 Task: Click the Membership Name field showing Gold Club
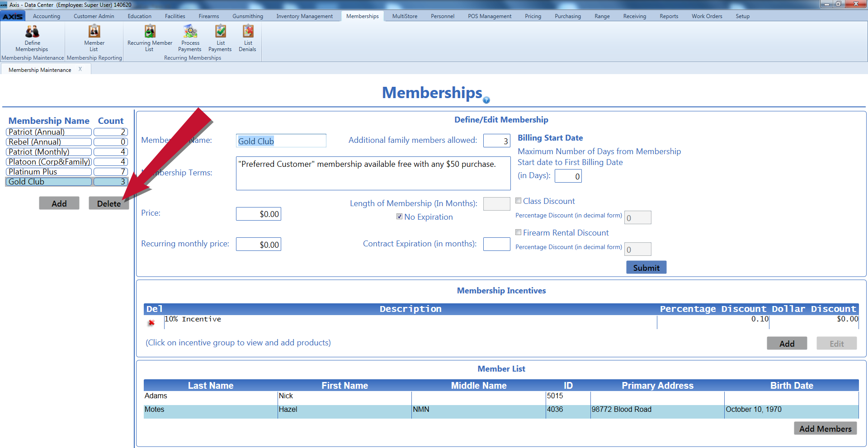281,141
